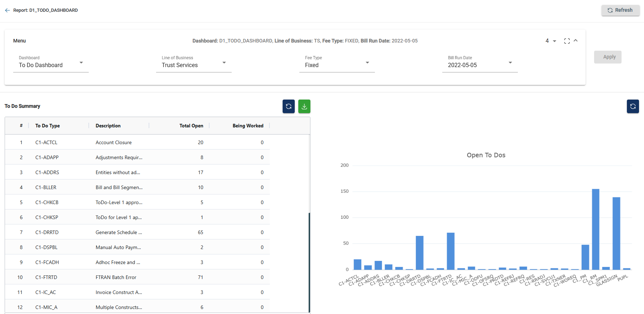Click the Apply button
644x314 pixels.
pos(607,57)
